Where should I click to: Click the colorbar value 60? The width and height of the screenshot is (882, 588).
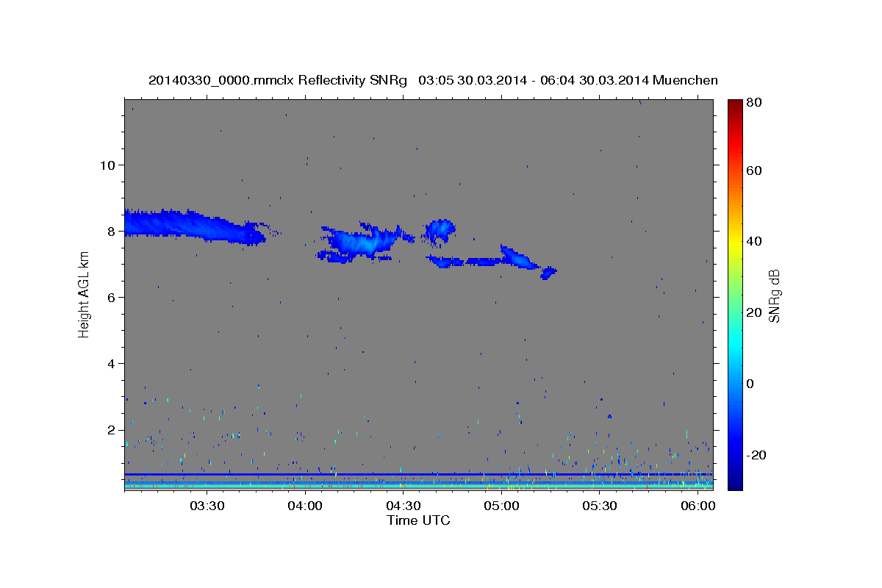pos(753,171)
